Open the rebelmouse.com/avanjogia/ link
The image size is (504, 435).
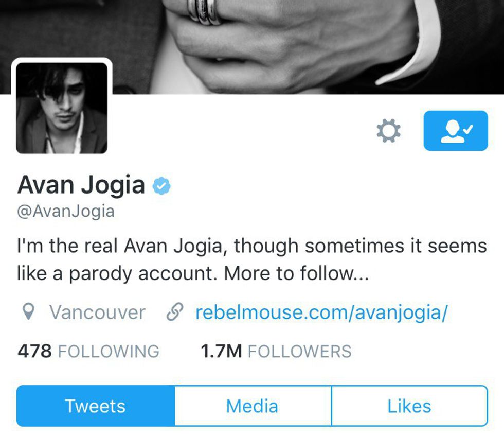pos(321,312)
